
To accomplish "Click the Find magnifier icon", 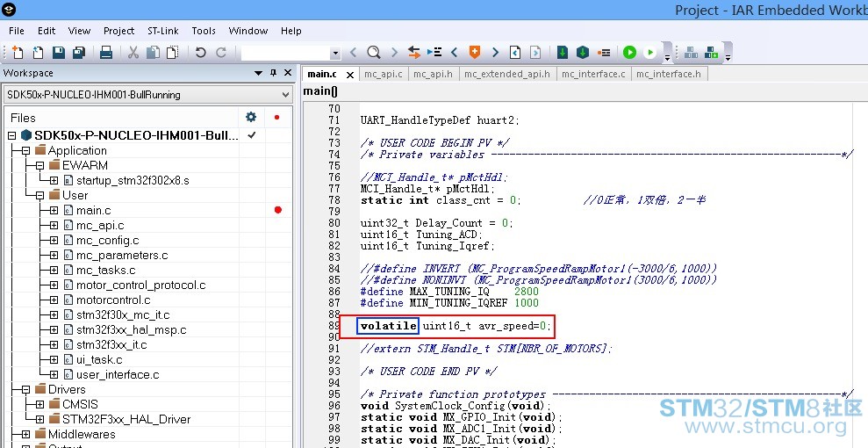I will (374, 53).
